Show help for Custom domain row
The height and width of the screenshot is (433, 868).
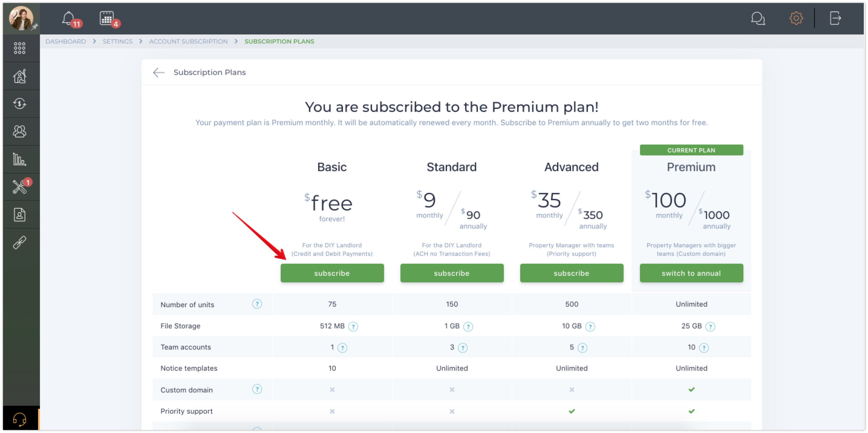(257, 389)
